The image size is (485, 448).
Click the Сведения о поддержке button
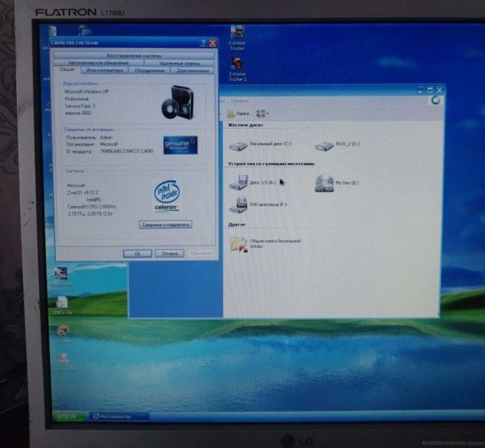166,225
